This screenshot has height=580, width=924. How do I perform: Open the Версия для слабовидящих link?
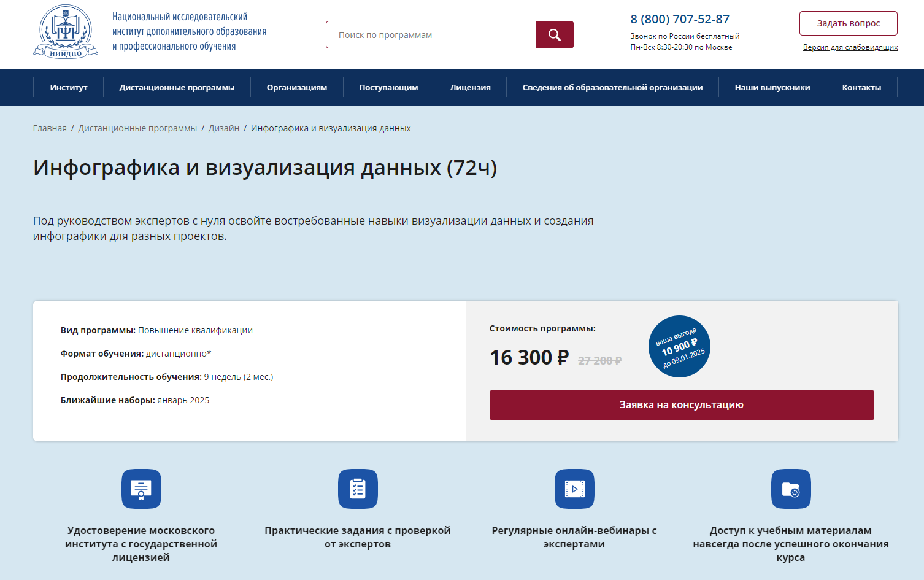coord(850,47)
